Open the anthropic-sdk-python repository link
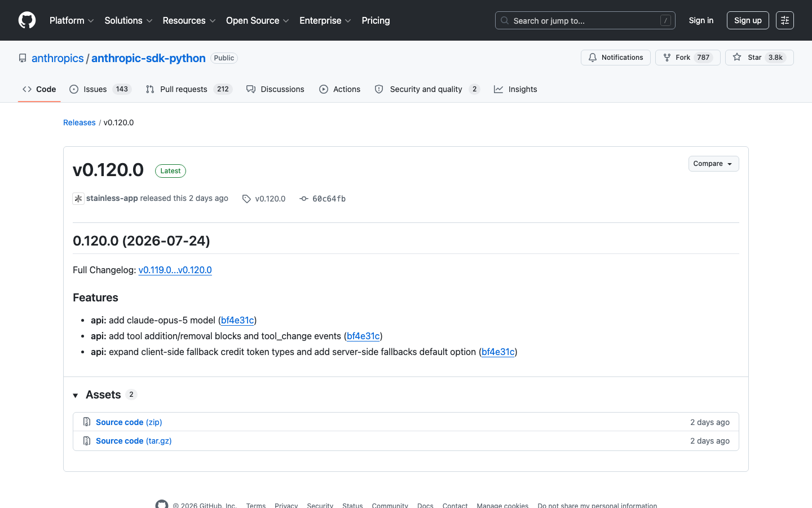 click(148, 58)
